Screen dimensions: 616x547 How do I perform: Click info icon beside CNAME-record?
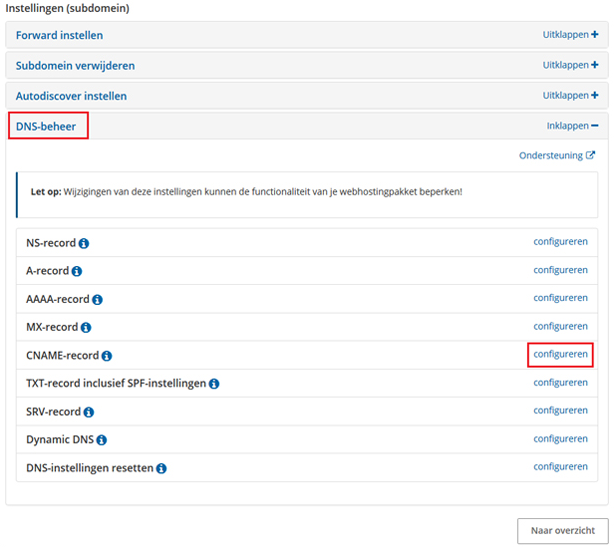[x=107, y=355]
